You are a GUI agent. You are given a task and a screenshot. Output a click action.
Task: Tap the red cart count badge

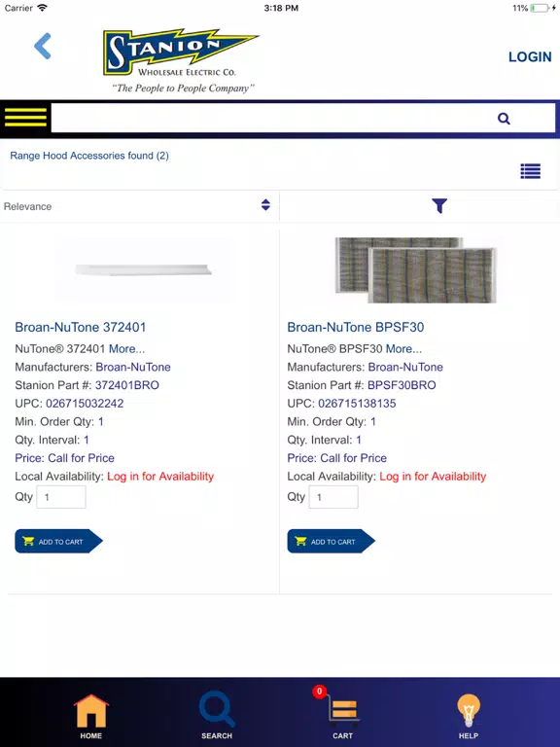pyautogui.click(x=319, y=692)
